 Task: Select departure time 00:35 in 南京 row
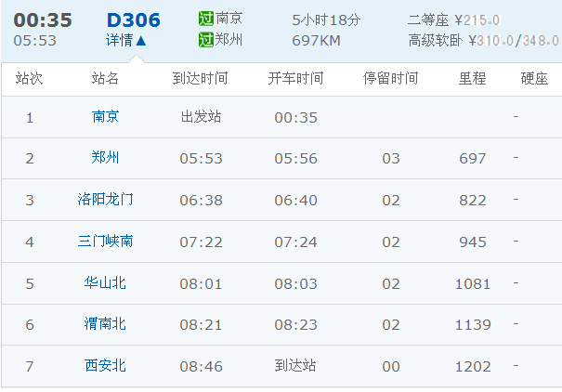pos(295,118)
